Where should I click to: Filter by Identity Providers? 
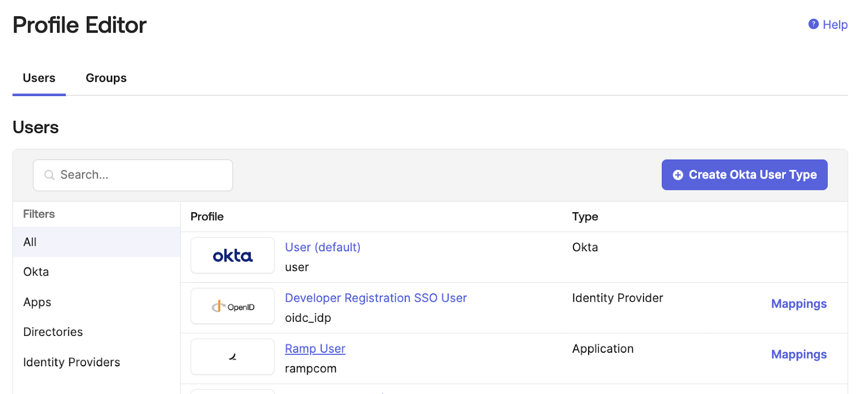point(97,362)
